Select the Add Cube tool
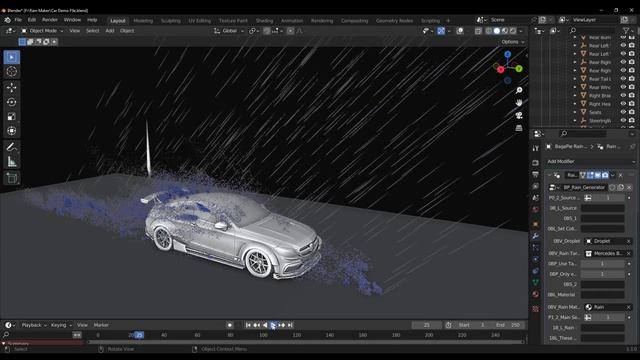The image size is (640, 360). pyautogui.click(x=11, y=178)
